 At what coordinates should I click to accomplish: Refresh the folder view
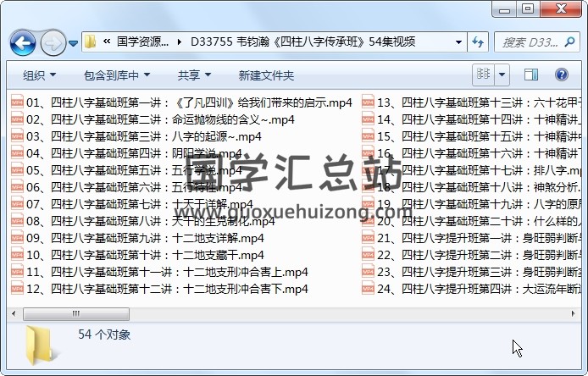point(478,42)
